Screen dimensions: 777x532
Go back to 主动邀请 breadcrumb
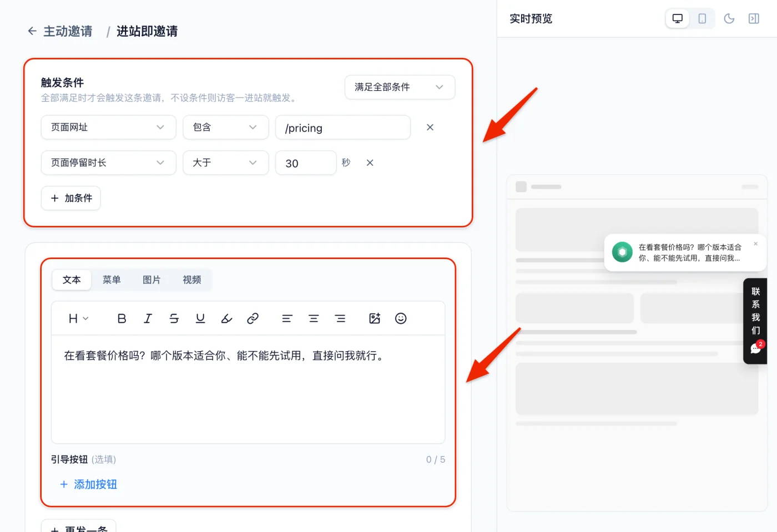tap(68, 31)
